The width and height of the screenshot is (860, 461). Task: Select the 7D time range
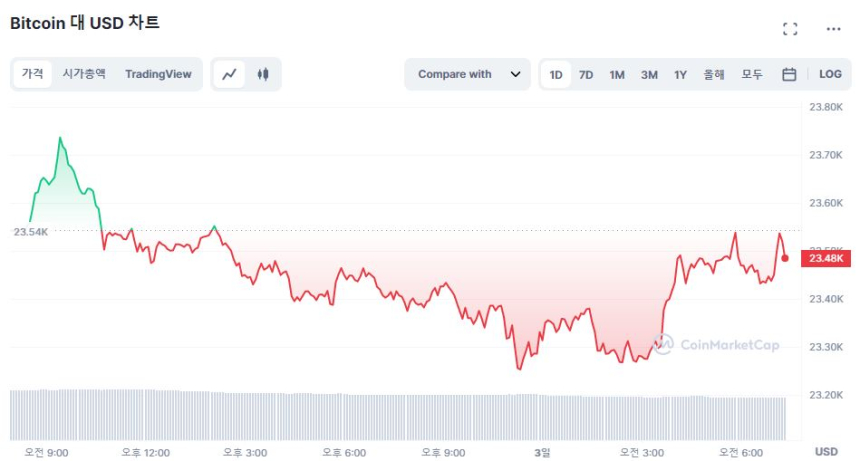point(586,74)
